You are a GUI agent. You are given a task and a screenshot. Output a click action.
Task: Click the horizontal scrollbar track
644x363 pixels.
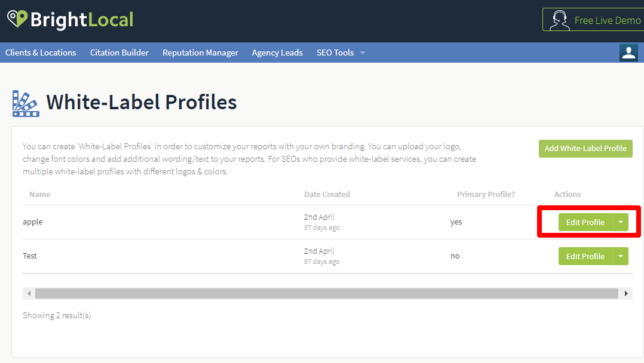click(327, 293)
